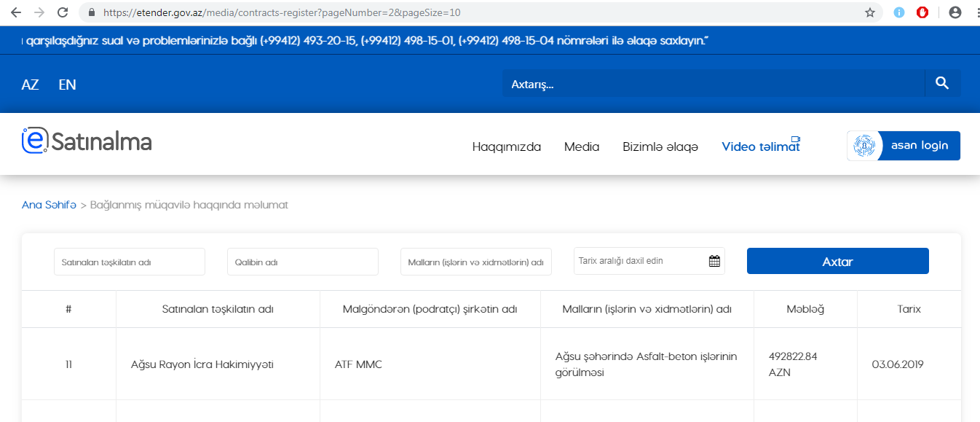Viewport: 980px width, 422px height.
Task: Follow the Ana Səhifə breadcrumb link
Action: (x=49, y=205)
